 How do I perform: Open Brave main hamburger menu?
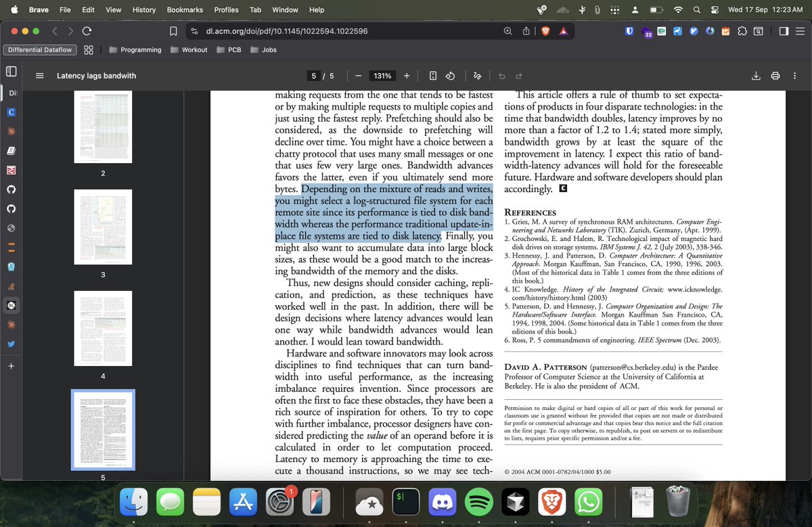point(800,31)
